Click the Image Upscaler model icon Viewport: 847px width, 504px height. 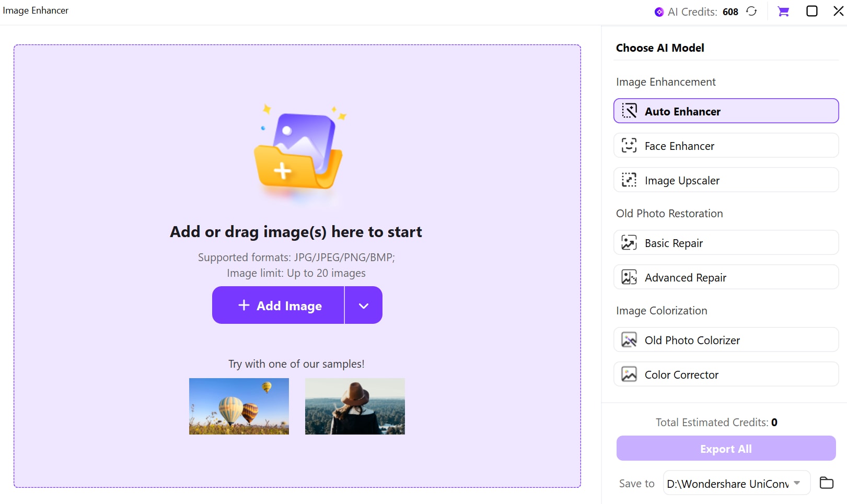click(629, 180)
